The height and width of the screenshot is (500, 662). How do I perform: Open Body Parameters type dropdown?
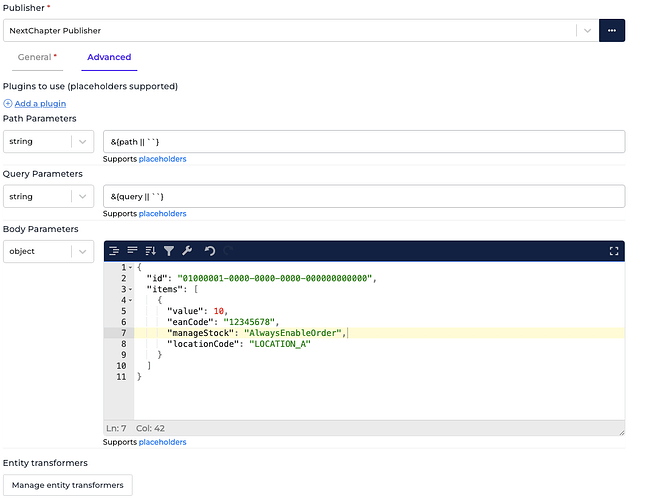tap(49, 251)
